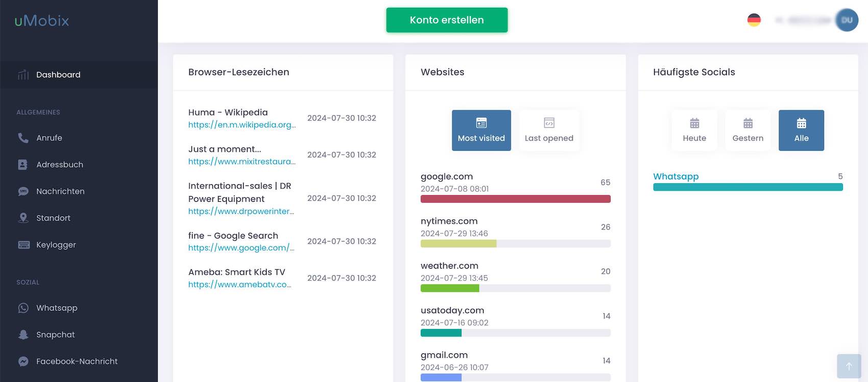Open the en.m.wikipedia.org bookmark link
This screenshot has width=868, height=382.
(x=242, y=125)
